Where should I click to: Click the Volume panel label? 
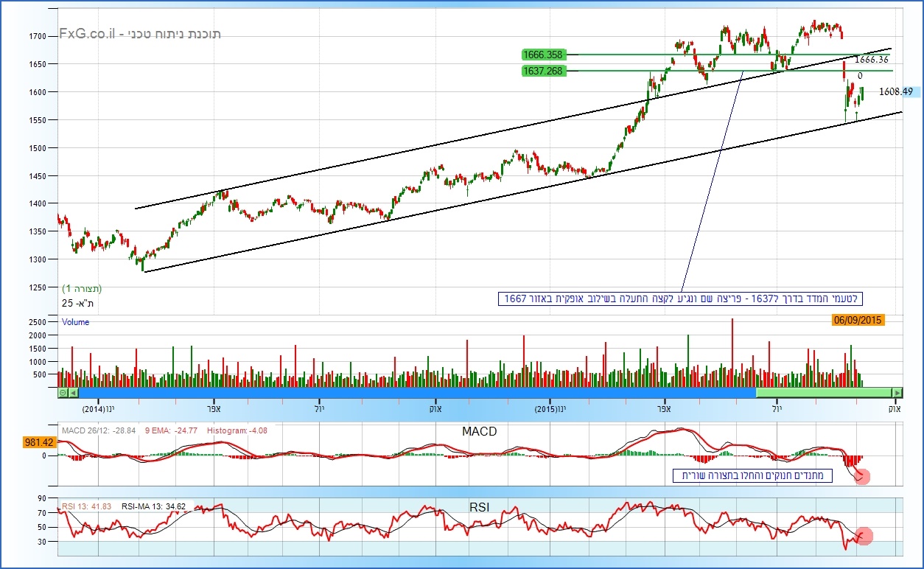click(75, 322)
